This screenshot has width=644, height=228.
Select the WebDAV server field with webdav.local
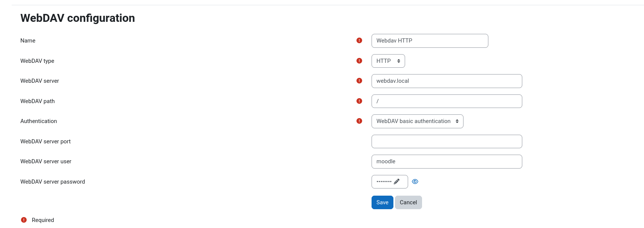(x=447, y=81)
